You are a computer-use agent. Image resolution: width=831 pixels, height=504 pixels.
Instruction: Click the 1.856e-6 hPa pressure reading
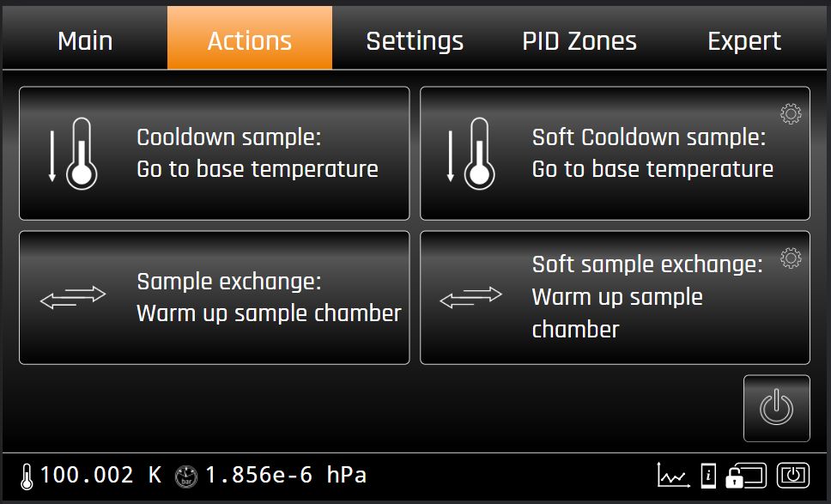point(285,476)
